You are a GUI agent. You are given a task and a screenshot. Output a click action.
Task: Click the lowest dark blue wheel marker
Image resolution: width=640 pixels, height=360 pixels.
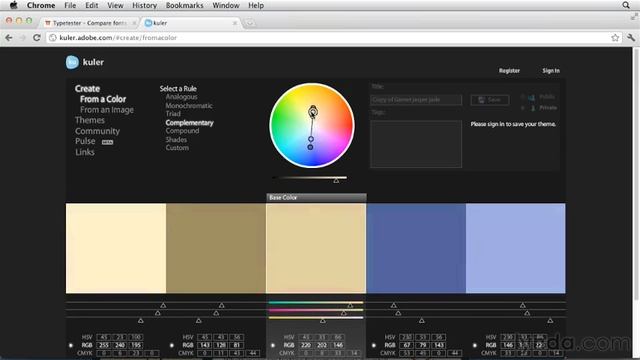tap(310, 147)
